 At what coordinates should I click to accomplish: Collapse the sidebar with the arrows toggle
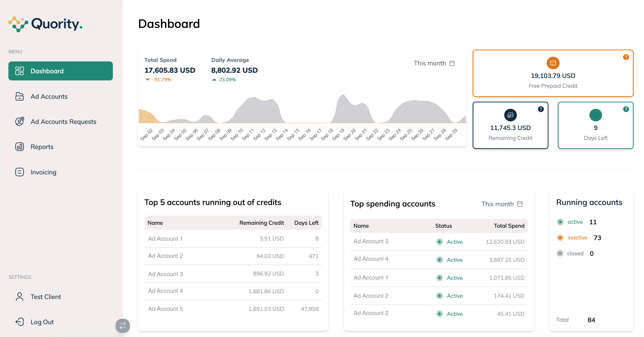pyautogui.click(x=122, y=325)
